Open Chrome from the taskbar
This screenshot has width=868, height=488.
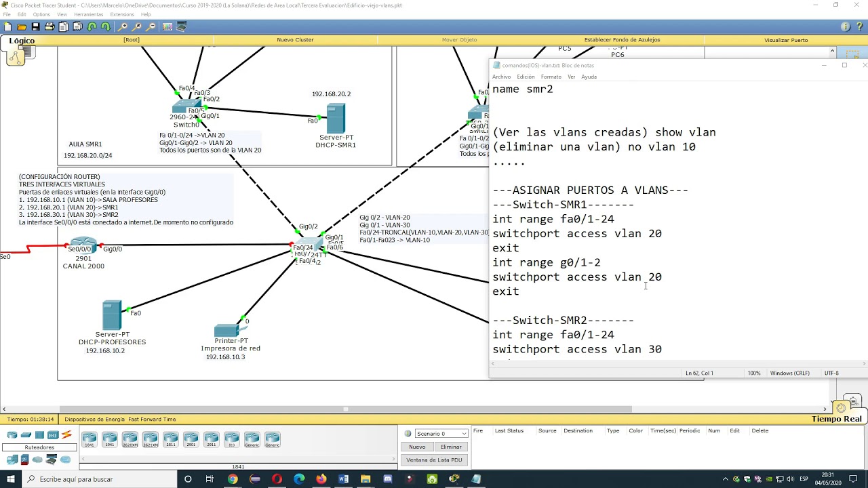click(x=233, y=479)
